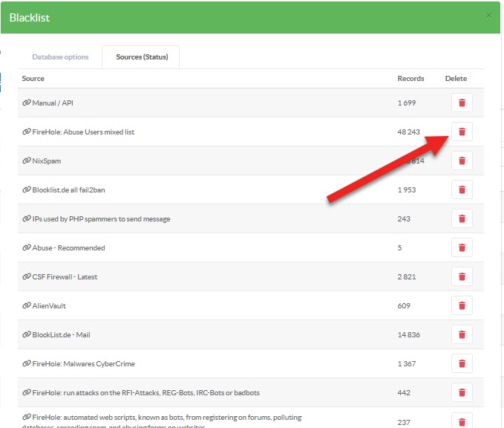Delete FireHole RFI-Attacks badbots source
This screenshot has width=504, height=428.
click(x=462, y=392)
